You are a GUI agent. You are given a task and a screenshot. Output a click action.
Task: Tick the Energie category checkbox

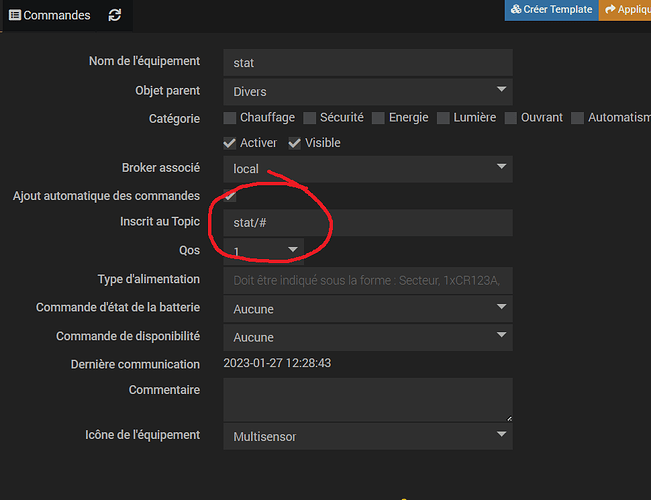tap(378, 118)
